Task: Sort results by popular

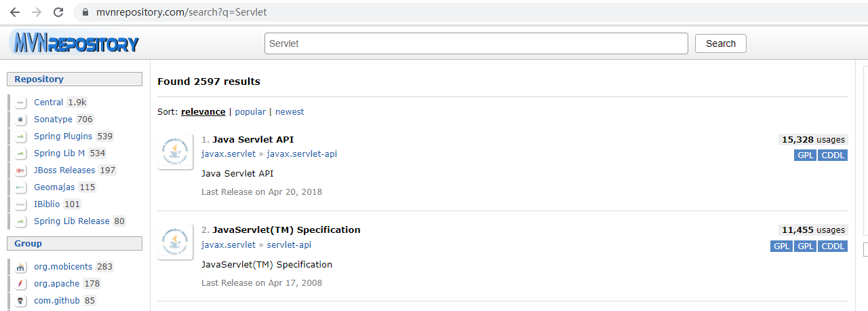Action: (x=250, y=111)
